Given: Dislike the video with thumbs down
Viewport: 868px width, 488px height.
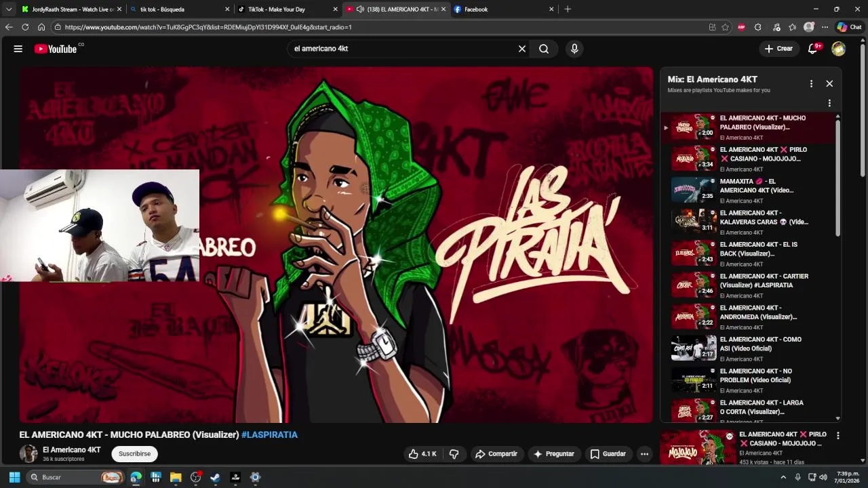Looking at the screenshot, I should click(454, 454).
